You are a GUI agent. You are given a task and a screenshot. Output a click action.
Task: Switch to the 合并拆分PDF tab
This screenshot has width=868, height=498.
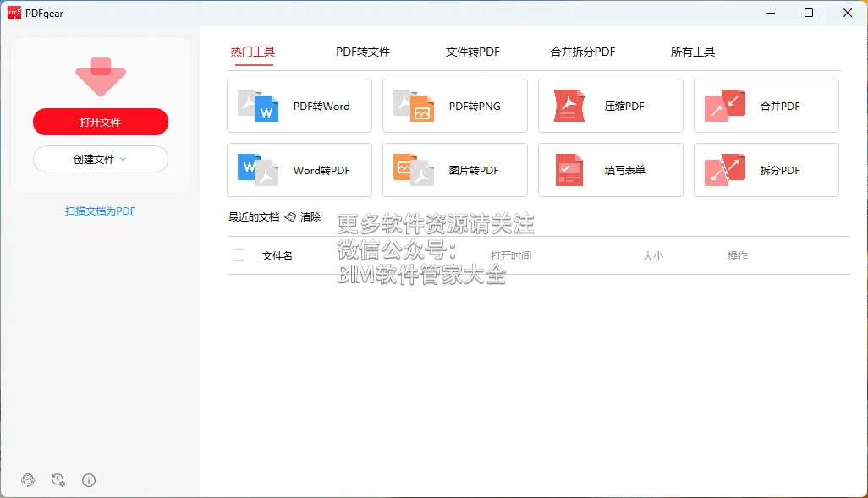pos(583,52)
